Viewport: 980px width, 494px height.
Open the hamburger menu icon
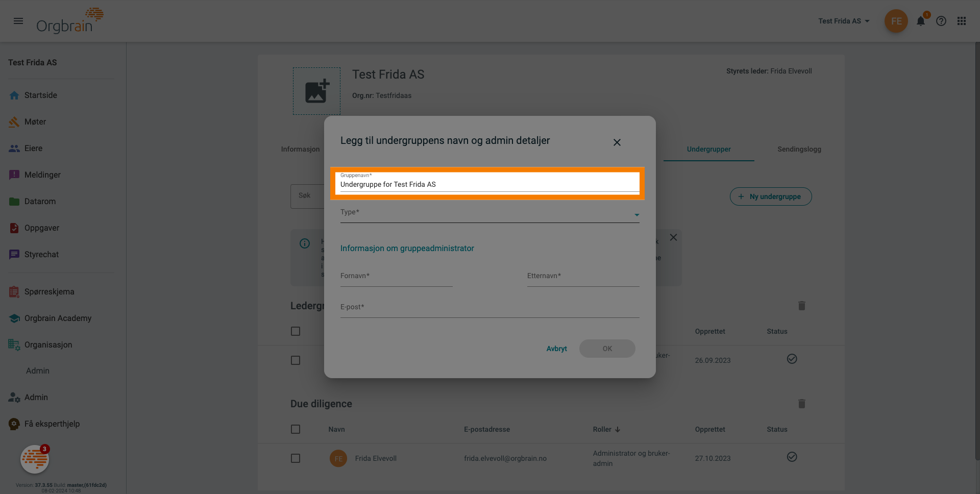(18, 21)
